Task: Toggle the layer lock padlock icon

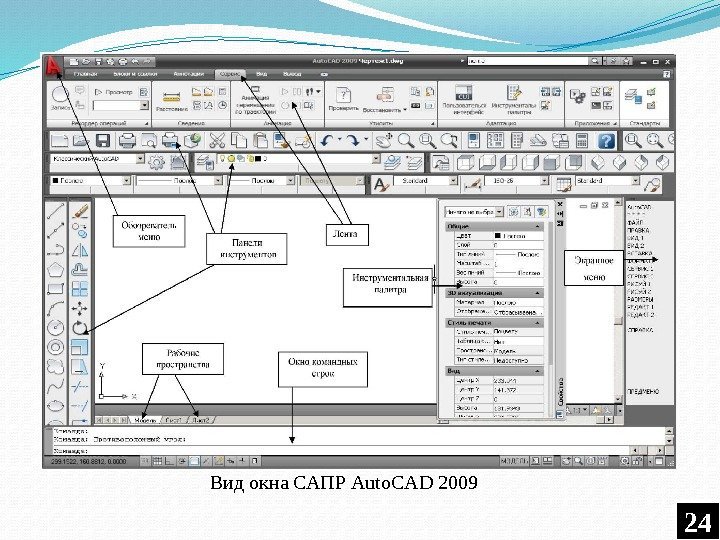Action: [x=250, y=159]
